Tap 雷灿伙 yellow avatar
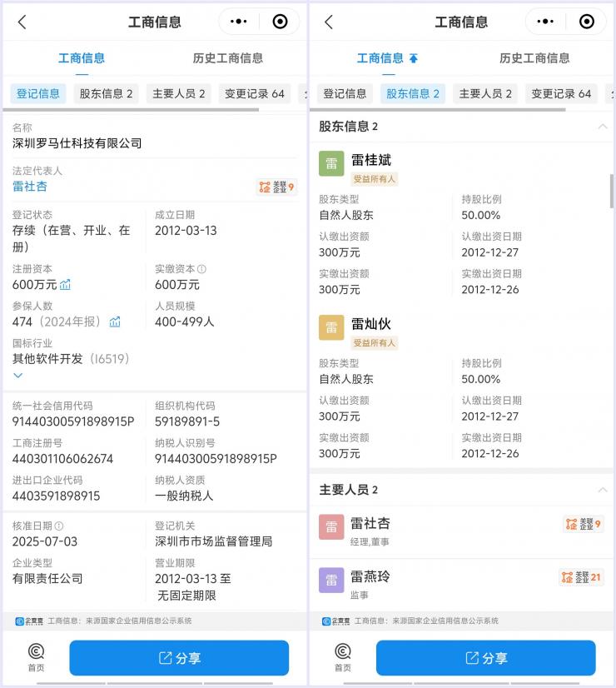This screenshot has height=688, width=616. [331, 327]
